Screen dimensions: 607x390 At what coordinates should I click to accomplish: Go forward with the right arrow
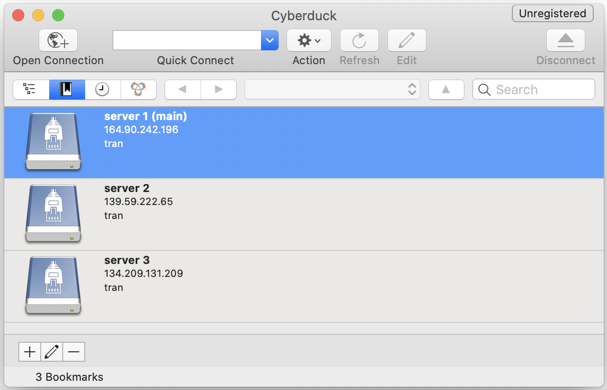[218, 89]
